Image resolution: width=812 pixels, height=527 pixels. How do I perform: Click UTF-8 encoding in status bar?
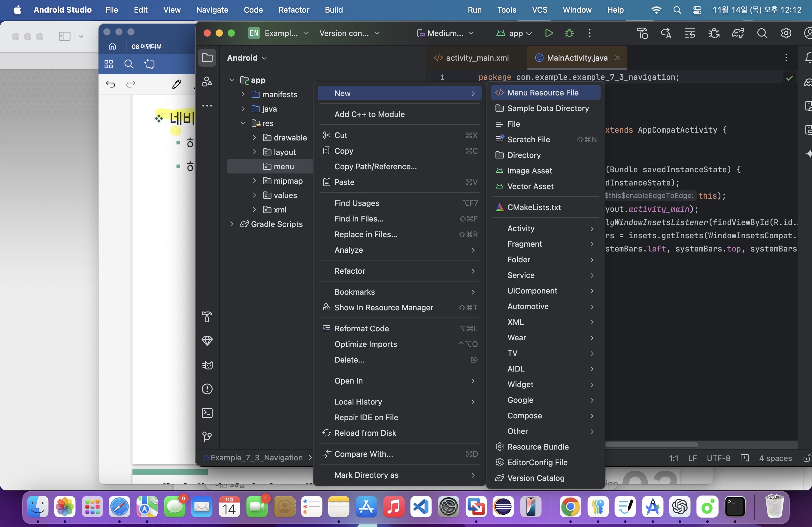(718, 458)
